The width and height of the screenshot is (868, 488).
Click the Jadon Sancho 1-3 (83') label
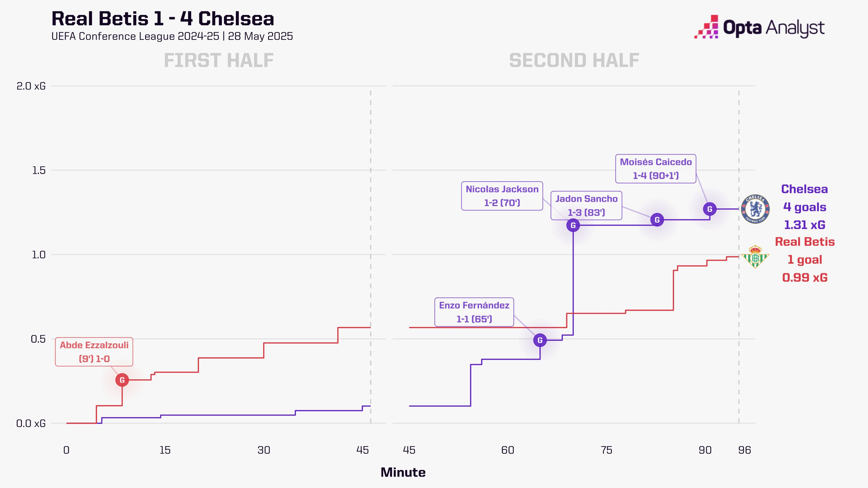[586, 205]
